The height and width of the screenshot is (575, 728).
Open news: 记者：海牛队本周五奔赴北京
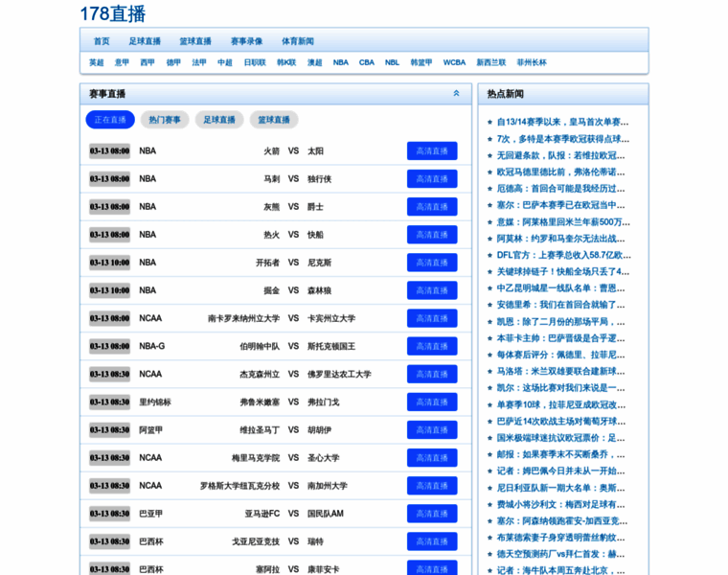561,570
